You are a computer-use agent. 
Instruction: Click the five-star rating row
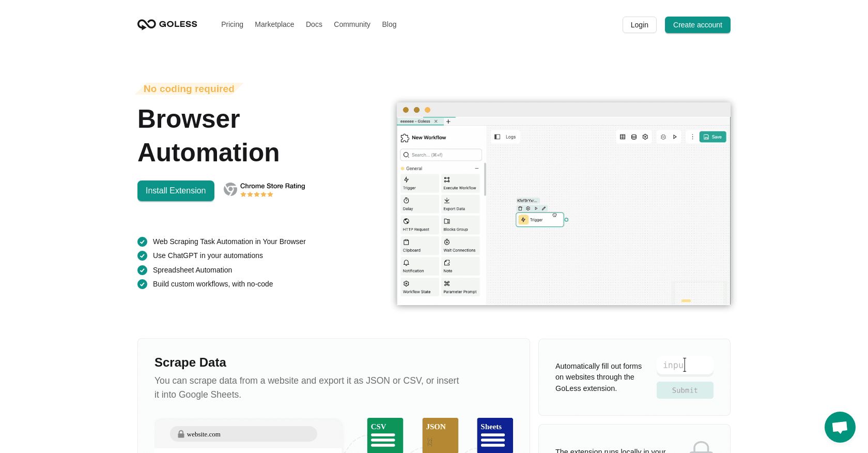(257, 194)
